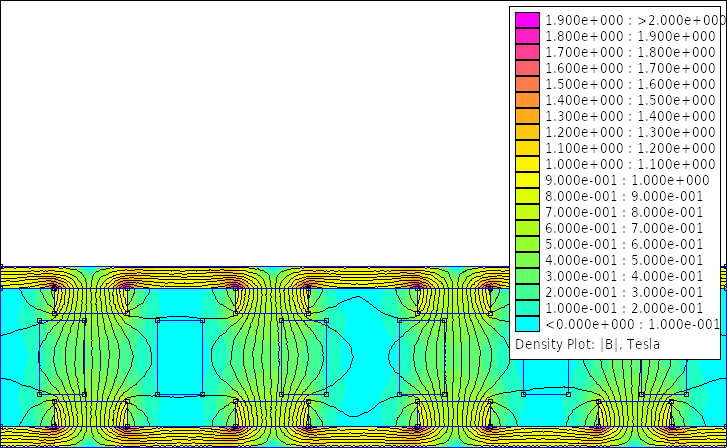Screen dimensions: 727x448
Task: Select the swatch for range 1.800e+000 : 1.900e+000
Action: (527, 36)
